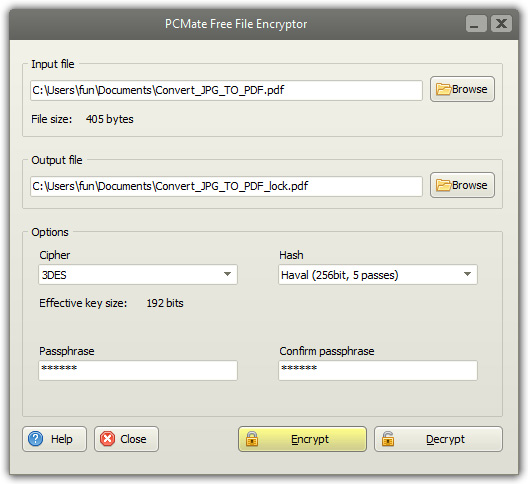Open the Cipher dropdown showing 3DES

138,275
